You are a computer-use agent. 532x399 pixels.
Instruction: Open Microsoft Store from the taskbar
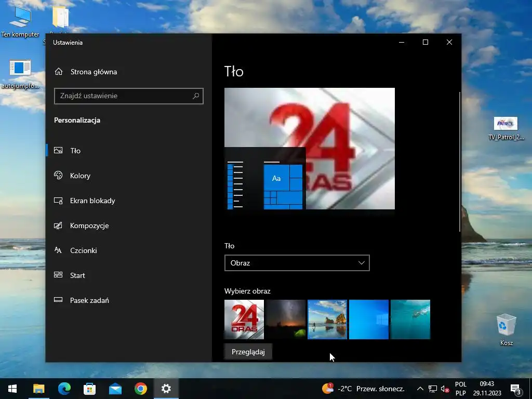coord(89,389)
